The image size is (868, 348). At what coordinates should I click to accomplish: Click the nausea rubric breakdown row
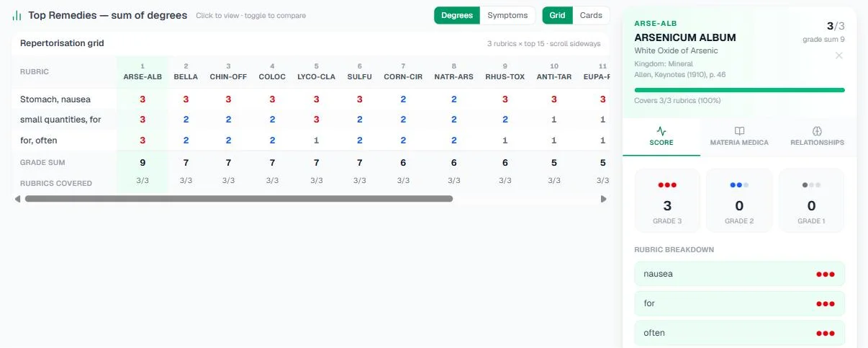click(739, 274)
